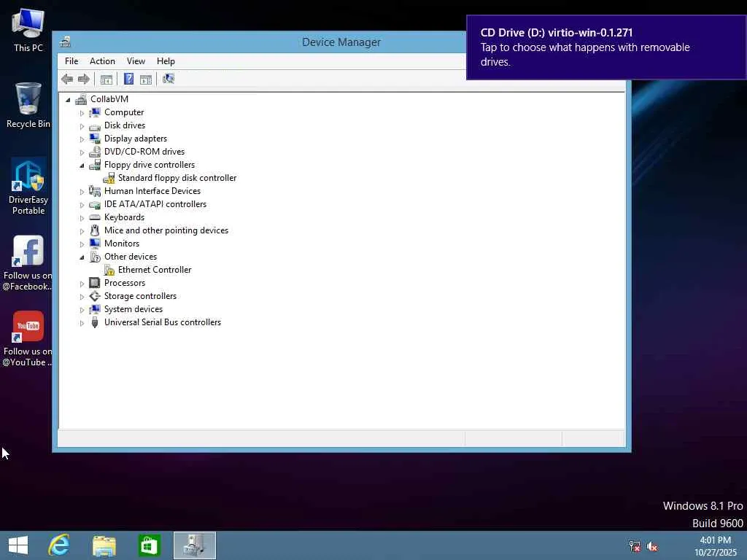
Task: Click the Keyboards category icon
Action: coord(95,217)
